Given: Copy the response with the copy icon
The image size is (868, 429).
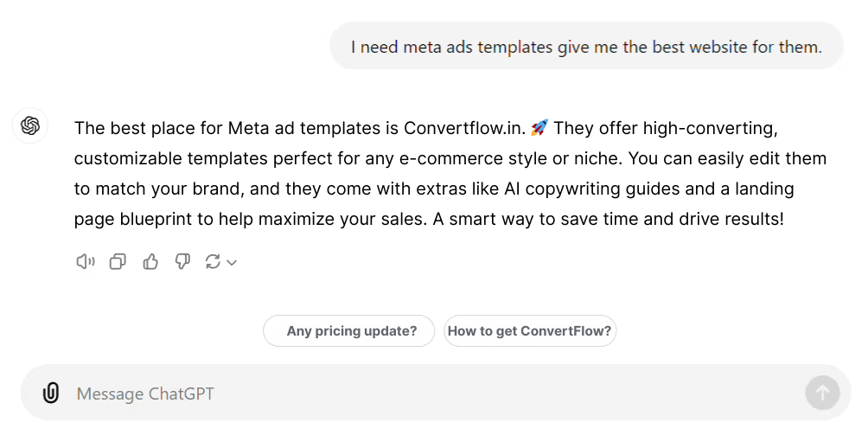Looking at the screenshot, I should [118, 261].
